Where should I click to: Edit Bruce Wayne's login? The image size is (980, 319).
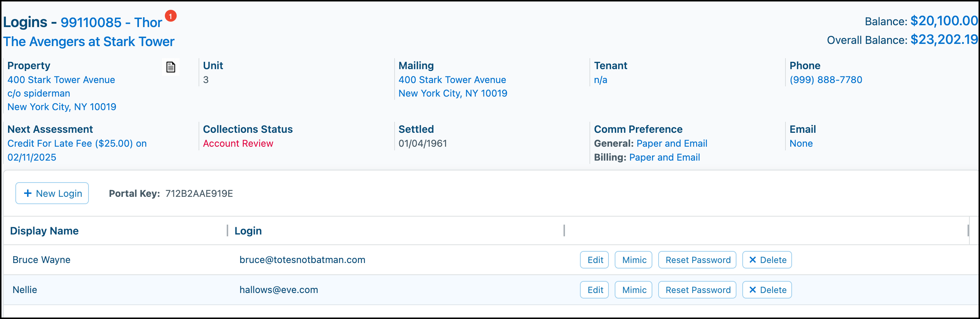[x=594, y=260]
